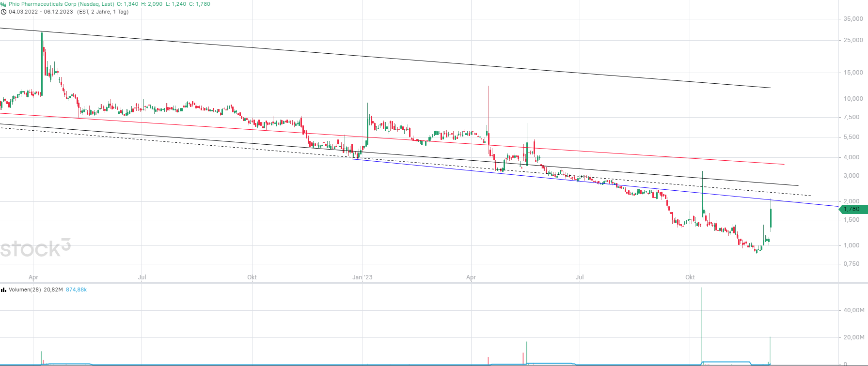This screenshot has width=868, height=366.
Task: Click the clock icon beside date range
Action: (x=3, y=12)
